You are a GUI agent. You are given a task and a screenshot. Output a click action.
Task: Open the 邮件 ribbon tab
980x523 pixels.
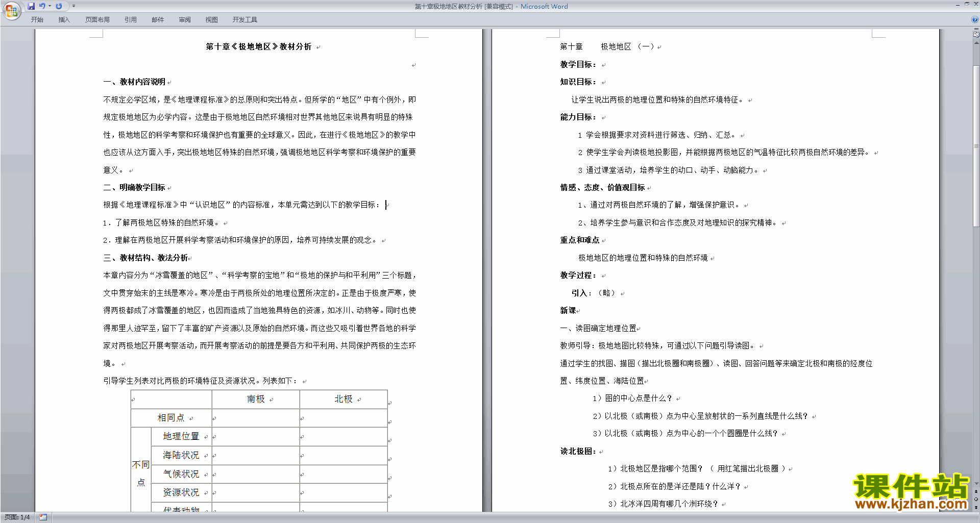point(158,20)
